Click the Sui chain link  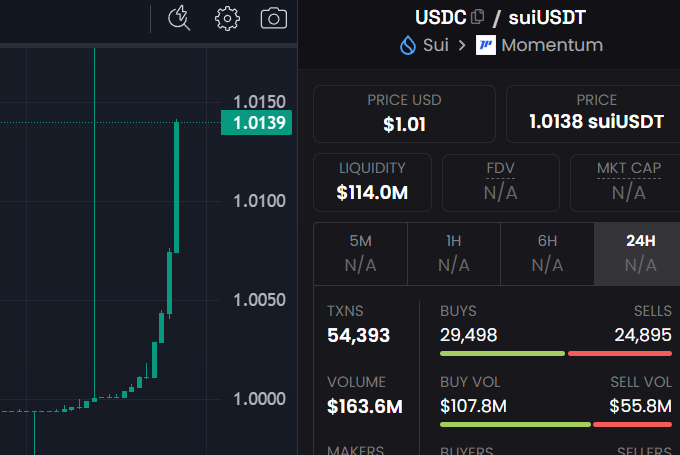435,45
